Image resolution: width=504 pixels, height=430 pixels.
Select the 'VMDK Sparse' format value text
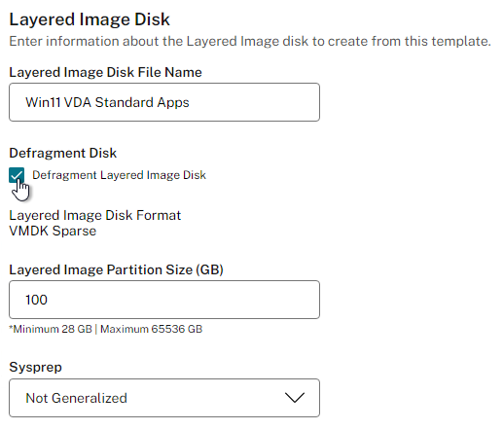tap(53, 231)
